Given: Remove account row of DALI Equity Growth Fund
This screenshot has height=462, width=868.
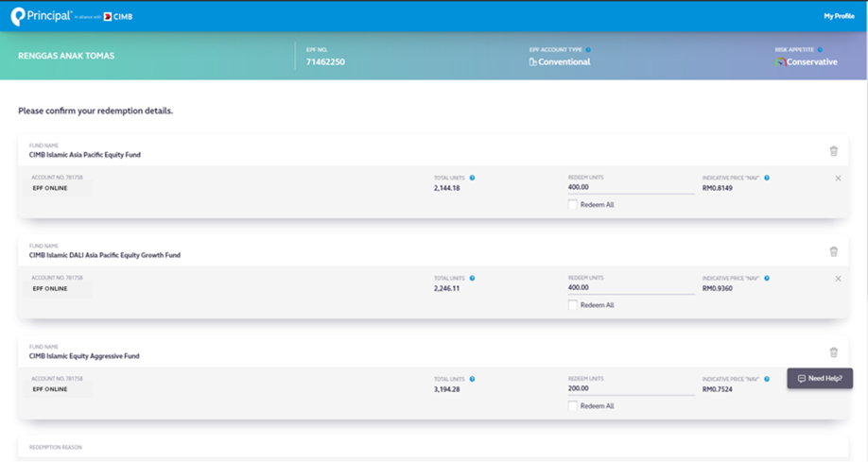Looking at the screenshot, I should coord(838,279).
